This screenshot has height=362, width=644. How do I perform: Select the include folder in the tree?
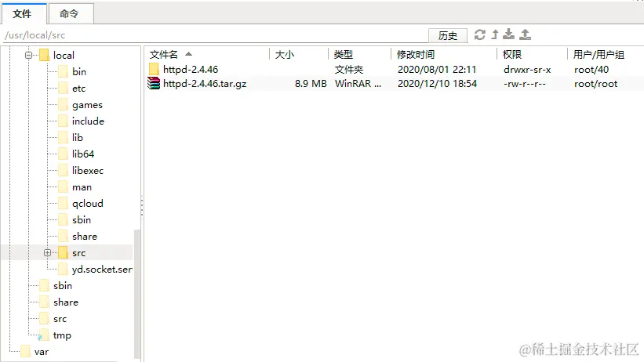pyautogui.click(x=88, y=121)
